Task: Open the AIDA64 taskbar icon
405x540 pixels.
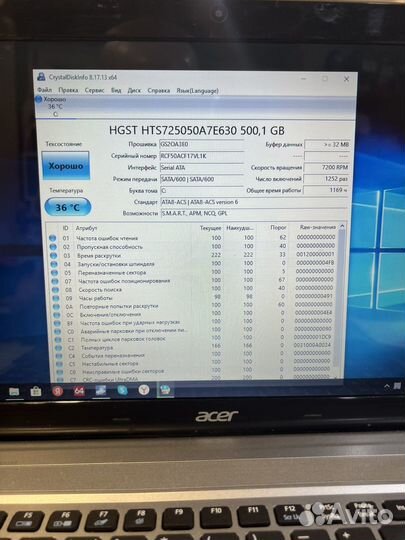Action: 79,391
